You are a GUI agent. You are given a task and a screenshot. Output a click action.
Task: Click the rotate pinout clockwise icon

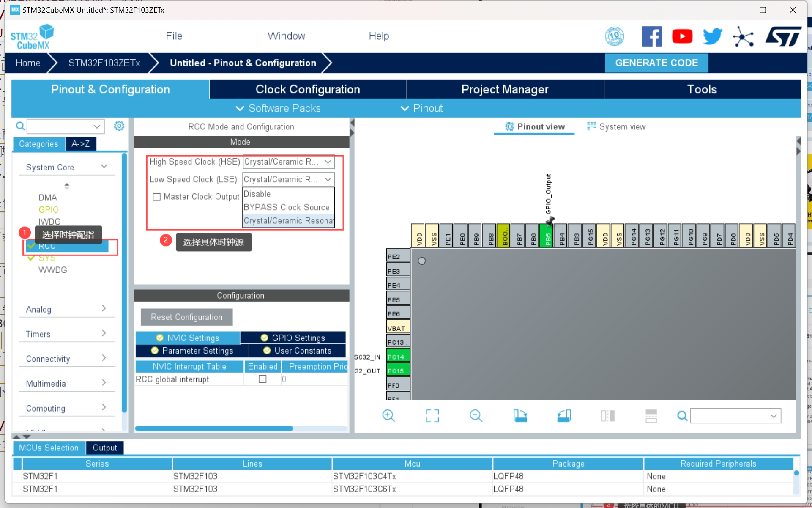[520, 416]
